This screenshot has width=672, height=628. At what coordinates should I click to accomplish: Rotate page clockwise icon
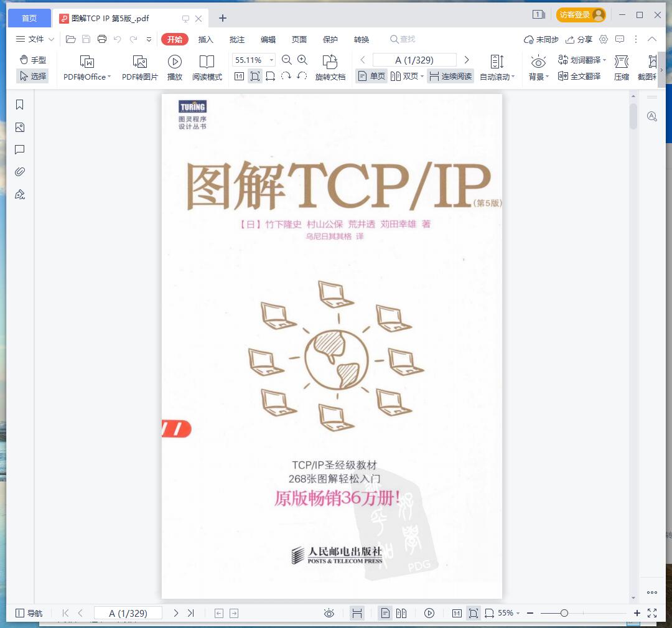click(x=286, y=77)
